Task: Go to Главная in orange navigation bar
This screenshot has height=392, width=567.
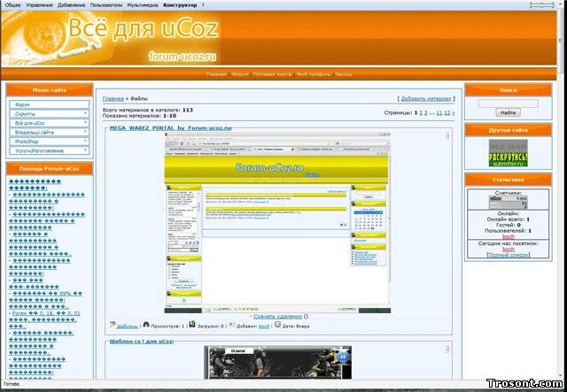Action: coord(216,74)
